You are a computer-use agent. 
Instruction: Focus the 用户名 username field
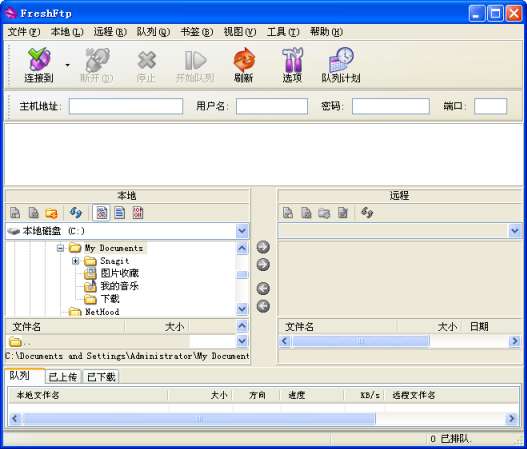[272, 106]
